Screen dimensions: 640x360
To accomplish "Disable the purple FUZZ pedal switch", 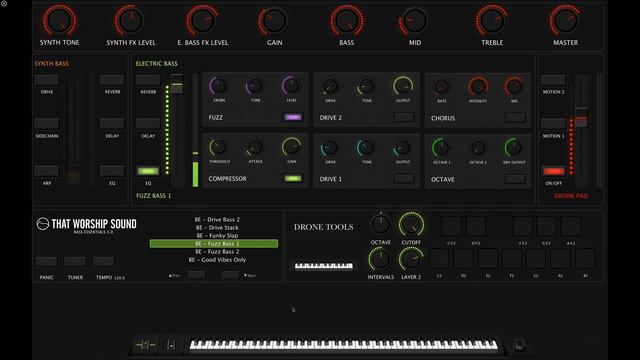I will pos(293,117).
